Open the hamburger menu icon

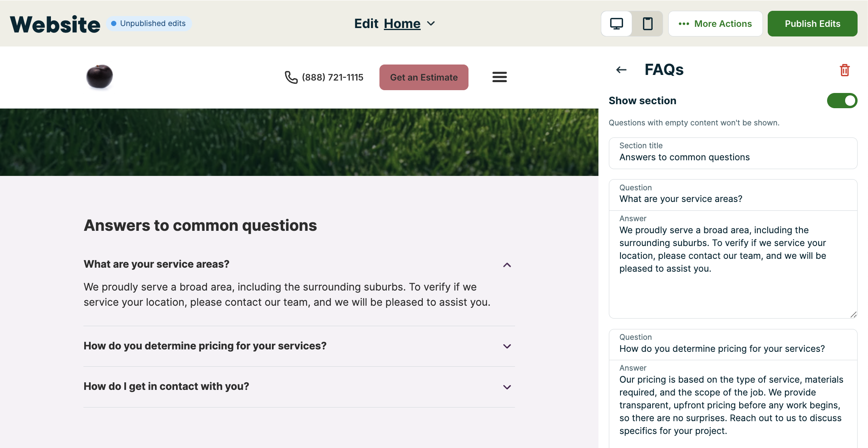coord(499,77)
